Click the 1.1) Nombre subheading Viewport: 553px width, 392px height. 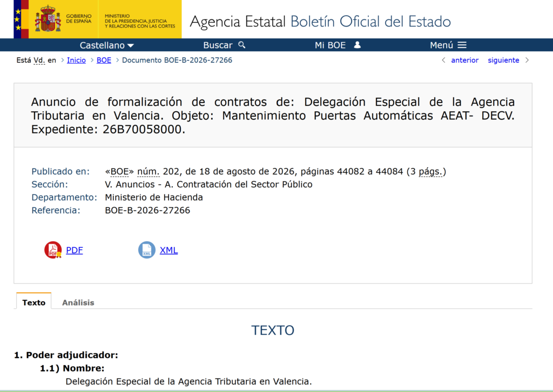point(72,368)
